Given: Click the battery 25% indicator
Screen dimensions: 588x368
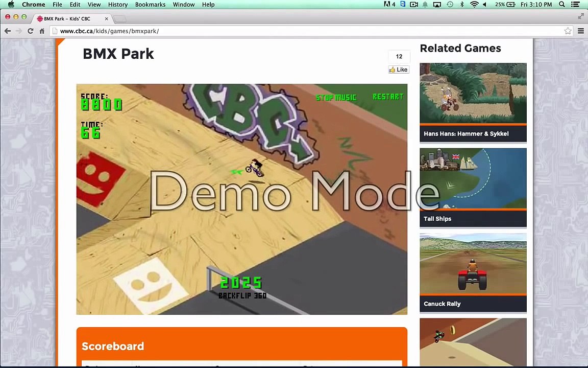Looking at the screenshot, I should tap(505, 5).
